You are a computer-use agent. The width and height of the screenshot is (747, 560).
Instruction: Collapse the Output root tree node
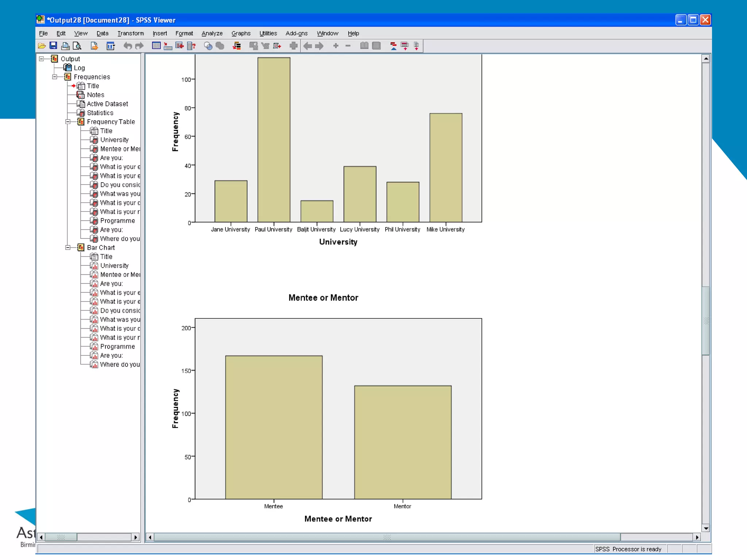[42, 59]
